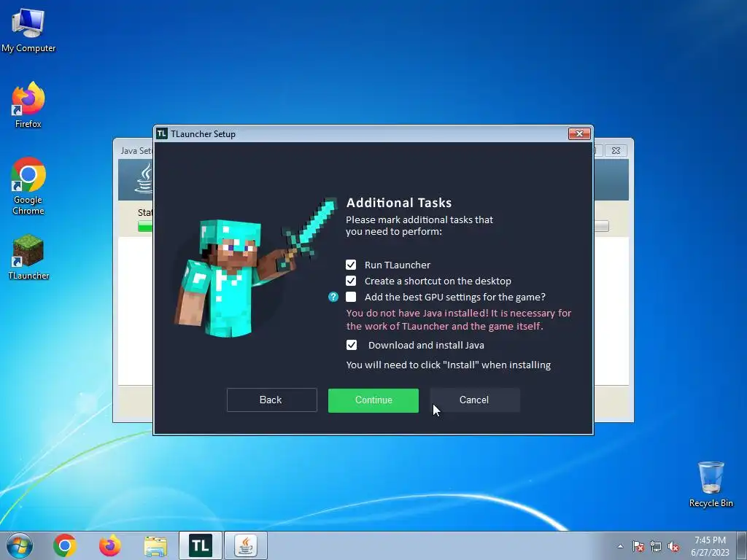Cancel the TLauncher Setup
Viewport: 747px width, 560px height.
474,400
